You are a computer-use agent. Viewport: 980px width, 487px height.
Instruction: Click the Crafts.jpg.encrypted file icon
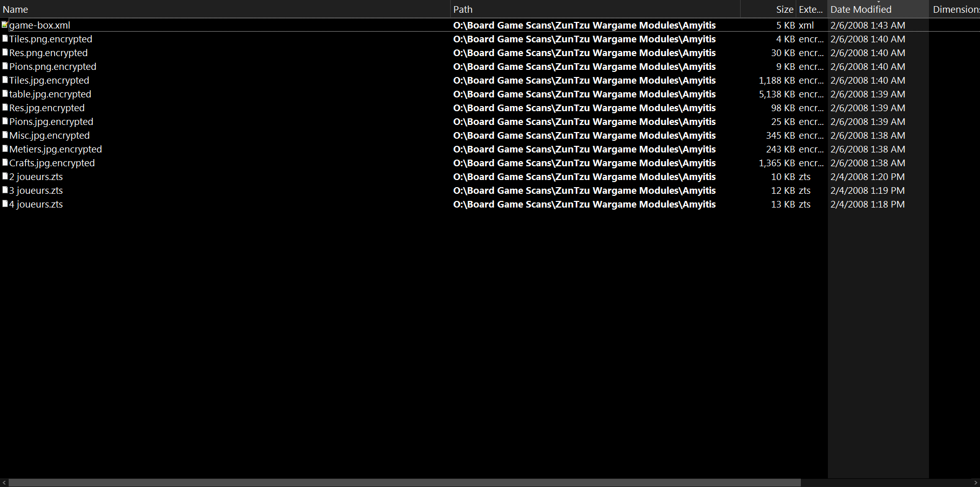tap(5, 162)
